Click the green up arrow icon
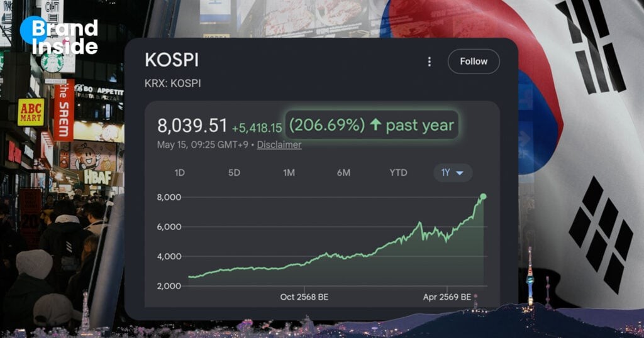The image size is (644, 338). pos(375,124)
